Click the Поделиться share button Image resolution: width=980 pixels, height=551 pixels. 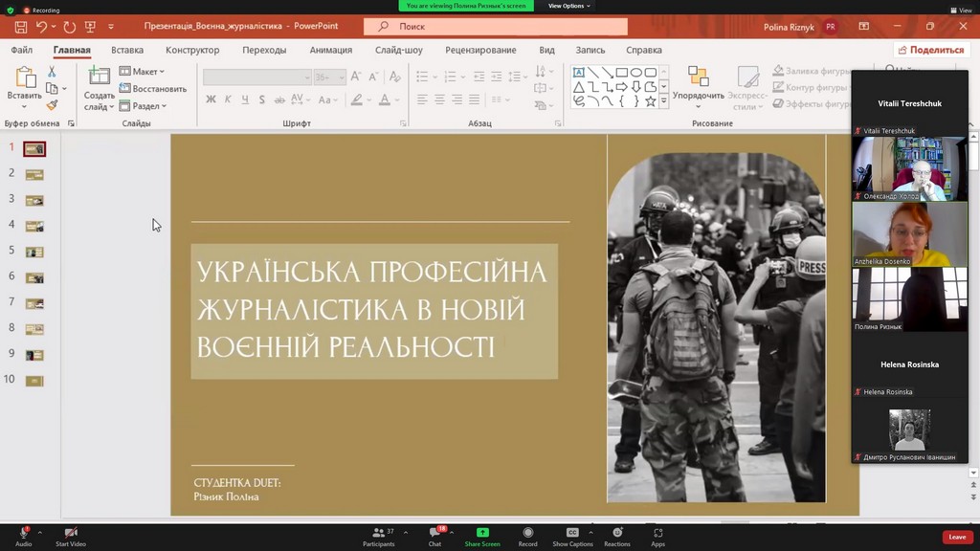click(931, 50)
